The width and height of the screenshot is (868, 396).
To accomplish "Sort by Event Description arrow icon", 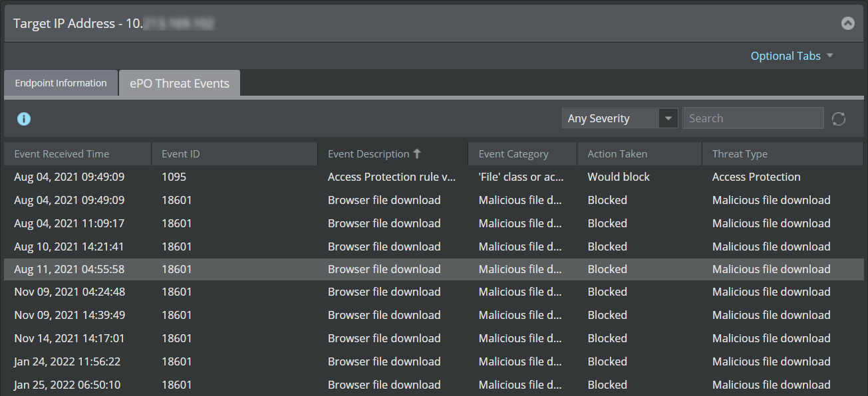I will pos(417,153).
